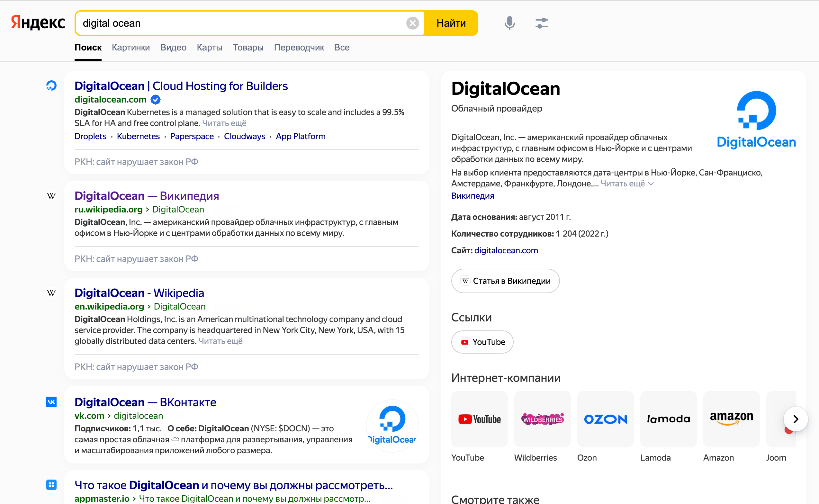Open Статья в Википедии button
Screen dimensions: 819x504
[x=505, y=281]
